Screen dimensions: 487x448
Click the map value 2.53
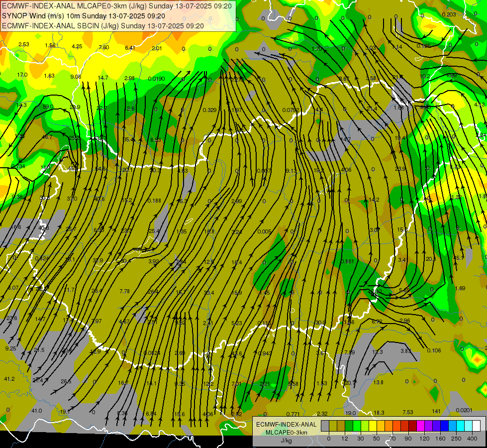(23, 44)
